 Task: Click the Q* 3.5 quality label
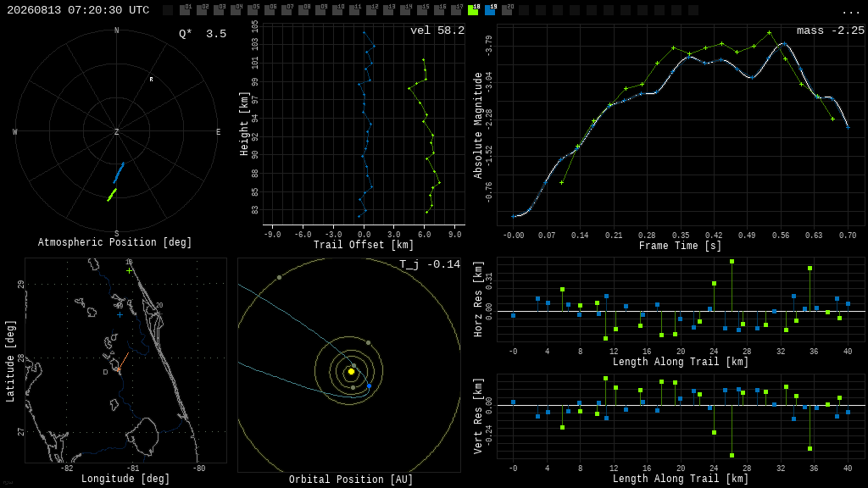click(x=203, y=34)
